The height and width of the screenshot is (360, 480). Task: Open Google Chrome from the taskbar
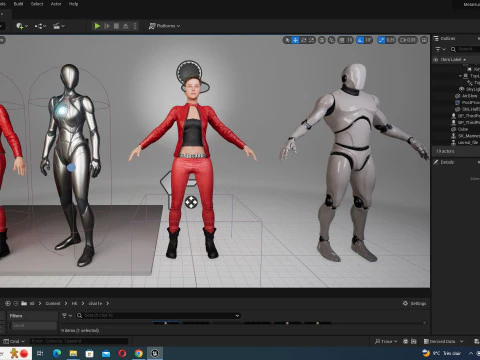139,353
